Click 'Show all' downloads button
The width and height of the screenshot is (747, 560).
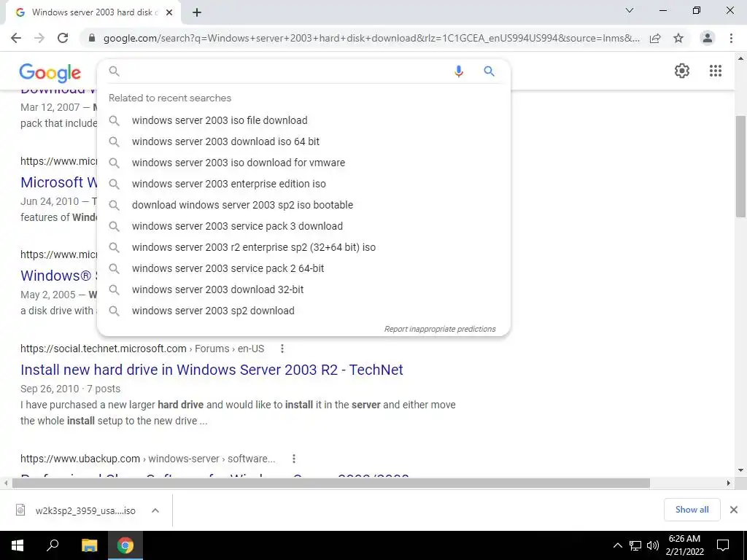coord(692,510)
